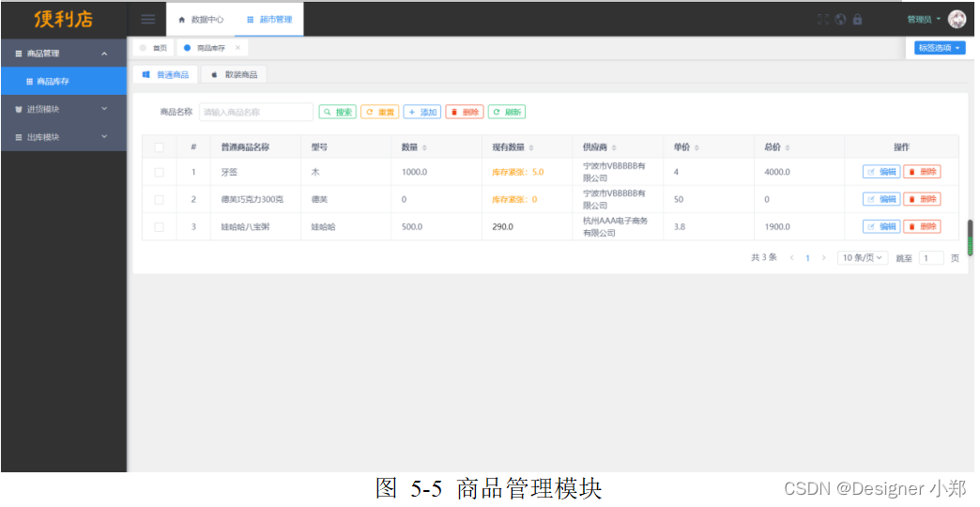Viewport: 980px width, 507px height.
Task: Click the 库存紧张: 0 stock warning
Action: [x=514, y=199]
